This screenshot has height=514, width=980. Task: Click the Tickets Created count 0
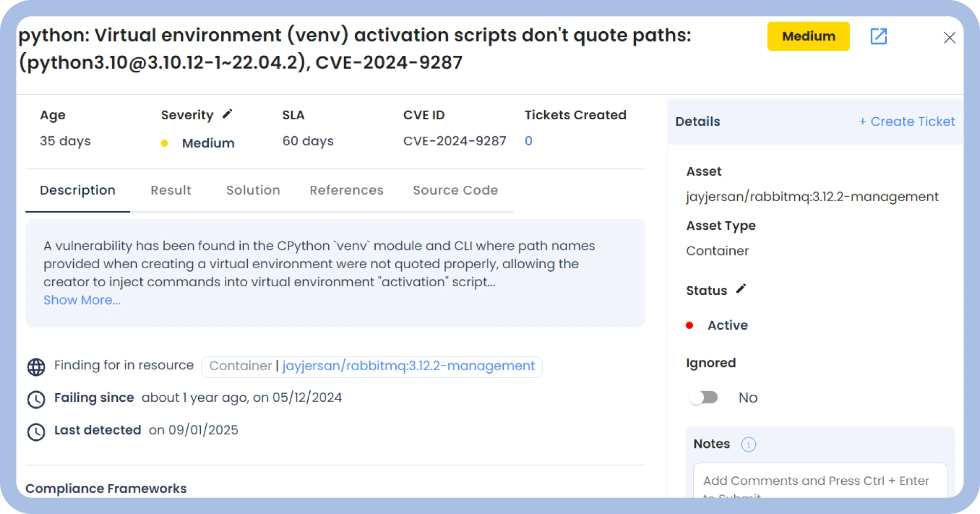(x=528, y=141)
